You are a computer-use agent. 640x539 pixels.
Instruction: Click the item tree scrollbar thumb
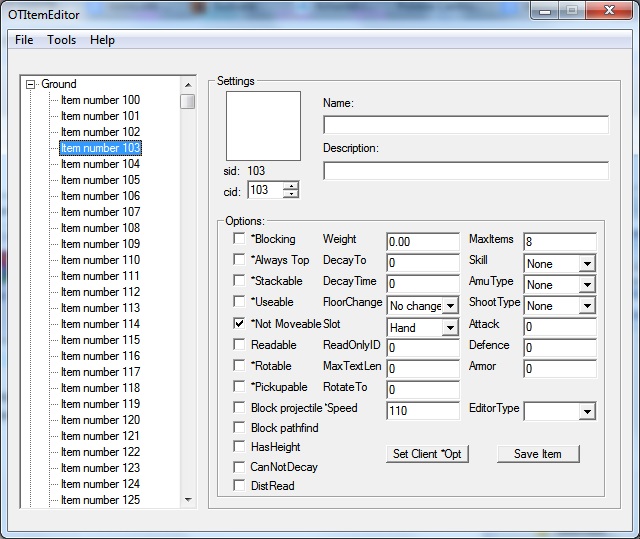coord(188,101)
